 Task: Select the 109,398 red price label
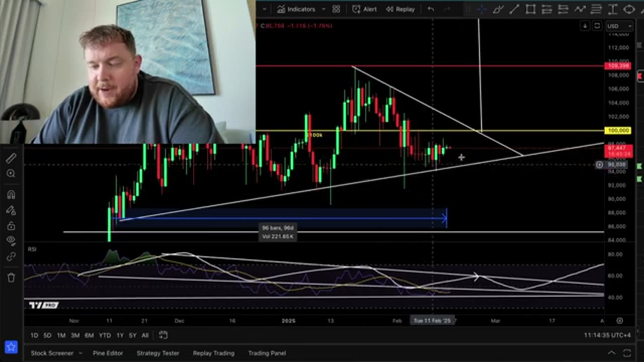618,66
